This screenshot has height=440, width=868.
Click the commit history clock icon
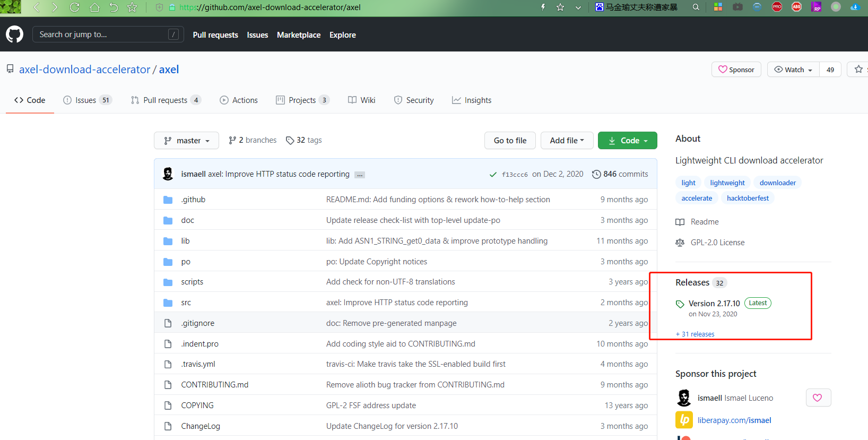click(596, 174)
